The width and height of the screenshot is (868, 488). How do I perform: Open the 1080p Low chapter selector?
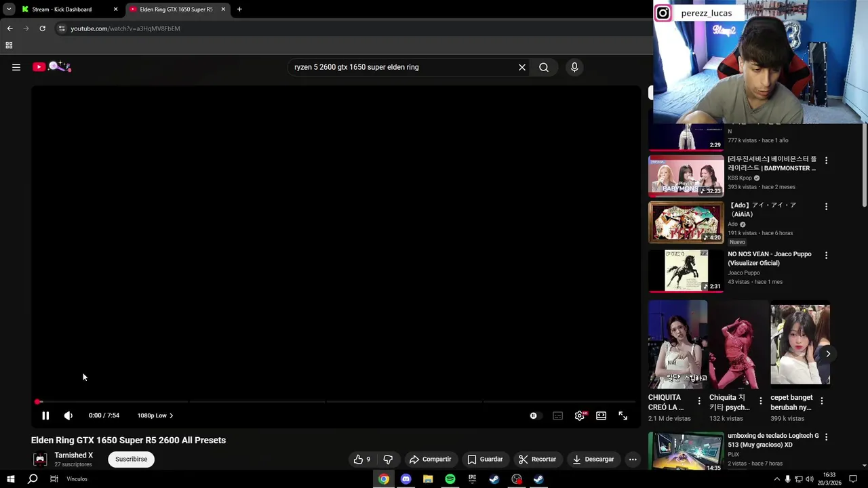155,415
